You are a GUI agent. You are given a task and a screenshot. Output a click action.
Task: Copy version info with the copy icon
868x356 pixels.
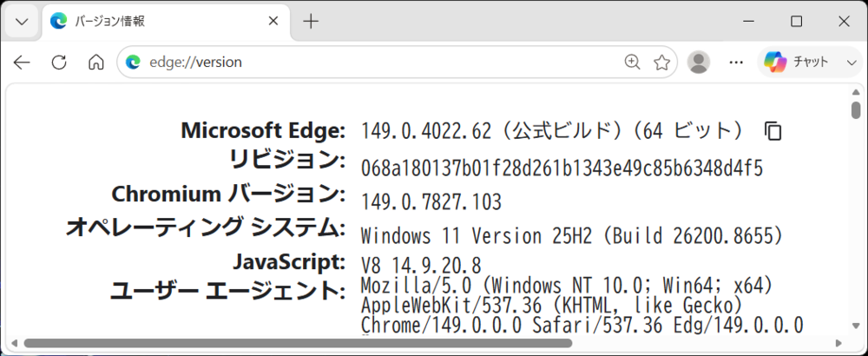(773, 131)
